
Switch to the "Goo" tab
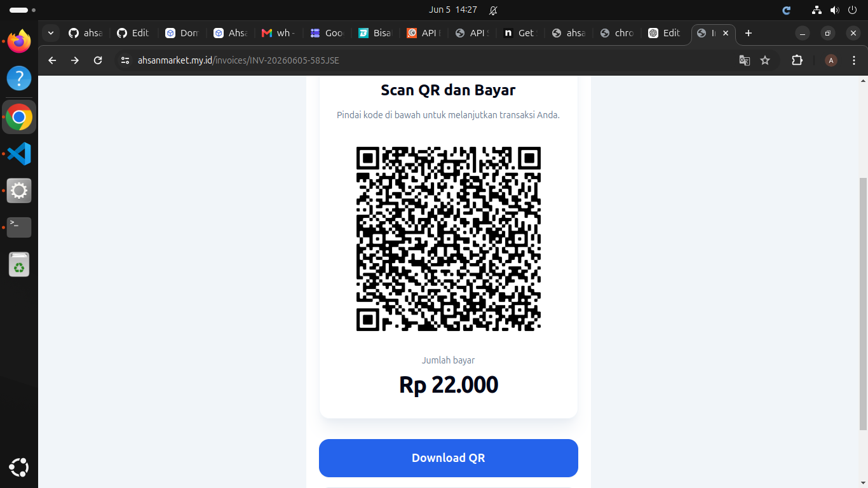point(327,33)
